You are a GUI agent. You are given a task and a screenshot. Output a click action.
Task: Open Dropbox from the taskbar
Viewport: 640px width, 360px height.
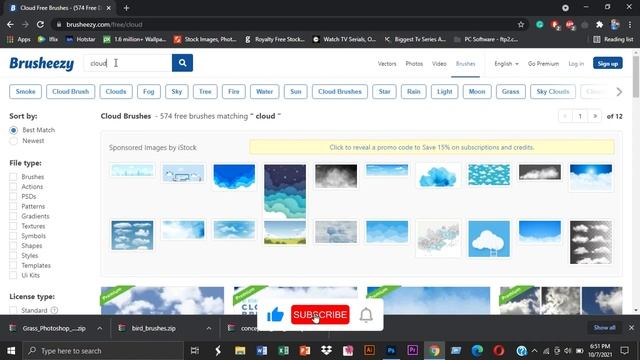click(326, 351)
